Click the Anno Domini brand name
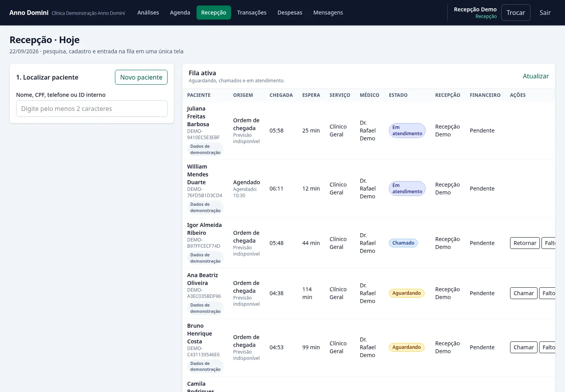The image size is (565, 392). point(29,13)
